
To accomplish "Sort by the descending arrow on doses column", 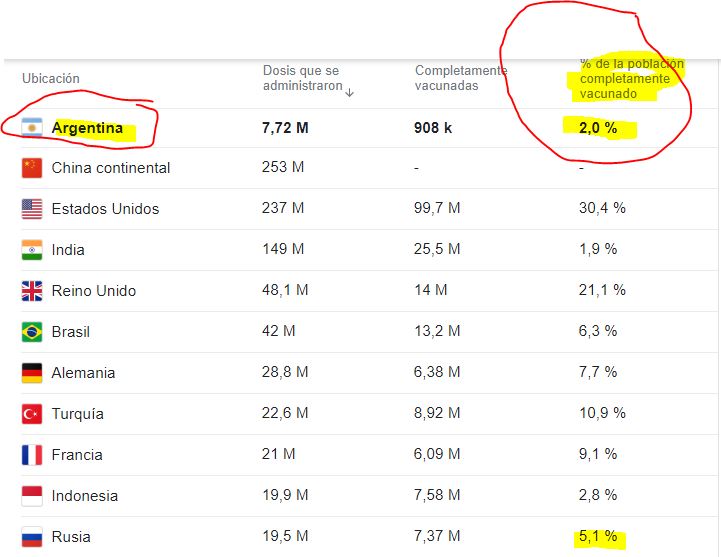I will (350, 89).
